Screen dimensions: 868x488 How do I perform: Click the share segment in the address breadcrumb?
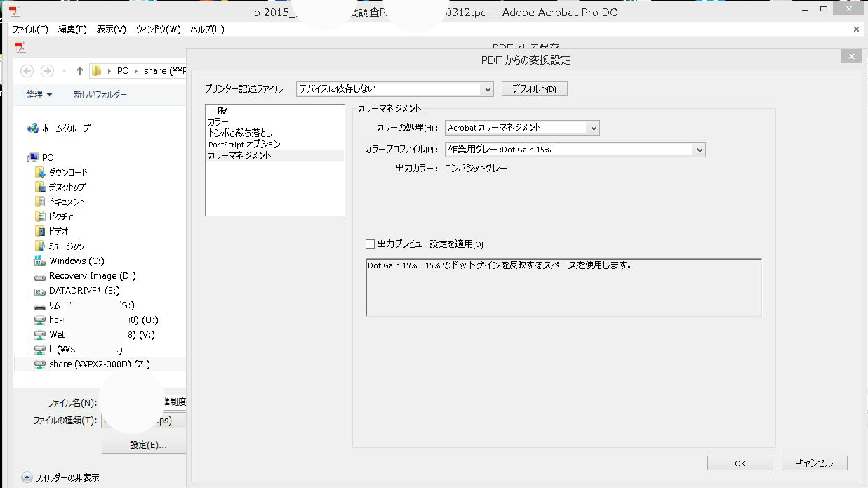[164, 71]
